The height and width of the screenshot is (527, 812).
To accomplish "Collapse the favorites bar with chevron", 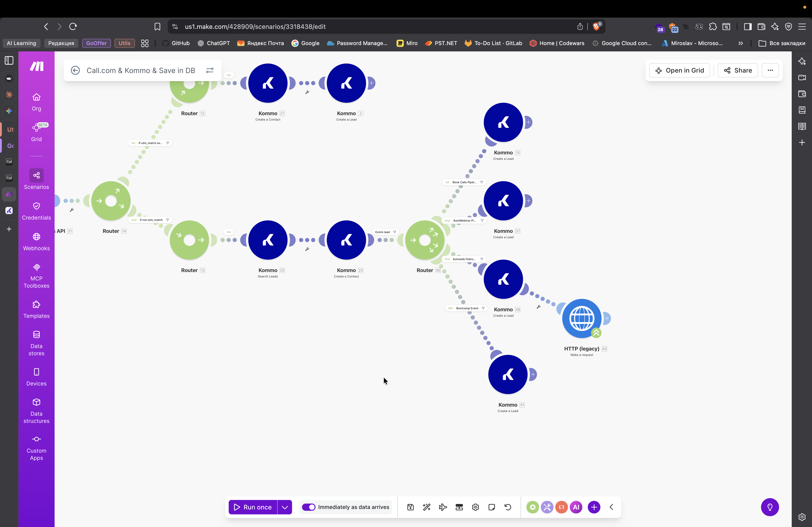I will click(611, 507).
